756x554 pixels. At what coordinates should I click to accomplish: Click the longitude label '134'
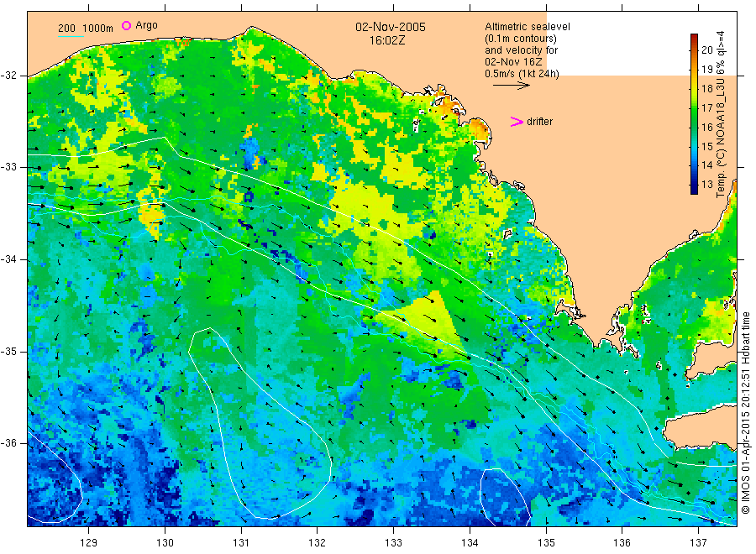(x=470, y=543)
